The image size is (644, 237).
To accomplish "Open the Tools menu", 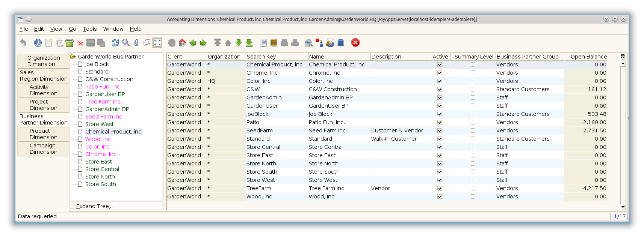I will [x=89, y=29].
